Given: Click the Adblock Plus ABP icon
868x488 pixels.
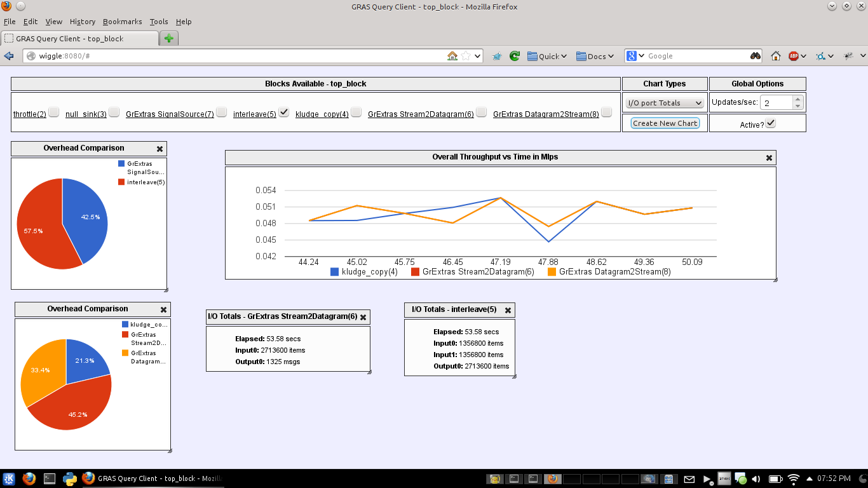Looking at the screenshot, I should [x=794, y=56].
